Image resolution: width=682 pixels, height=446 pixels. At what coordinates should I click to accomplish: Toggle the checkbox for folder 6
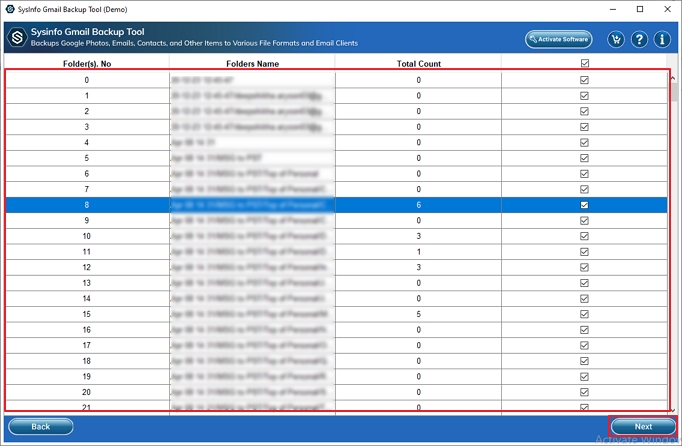[584, 174]
